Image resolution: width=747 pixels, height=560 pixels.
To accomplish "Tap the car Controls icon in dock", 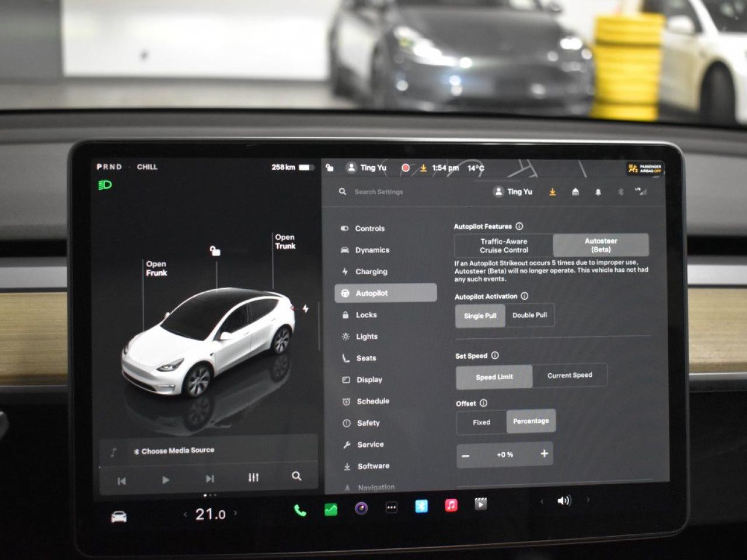I will point(119,517).
